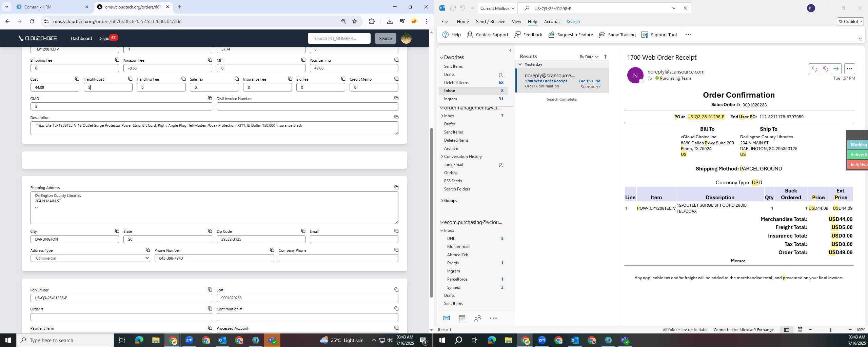
Task: Copy the Phone Number field icon
Action: click(x=272, y=250)
